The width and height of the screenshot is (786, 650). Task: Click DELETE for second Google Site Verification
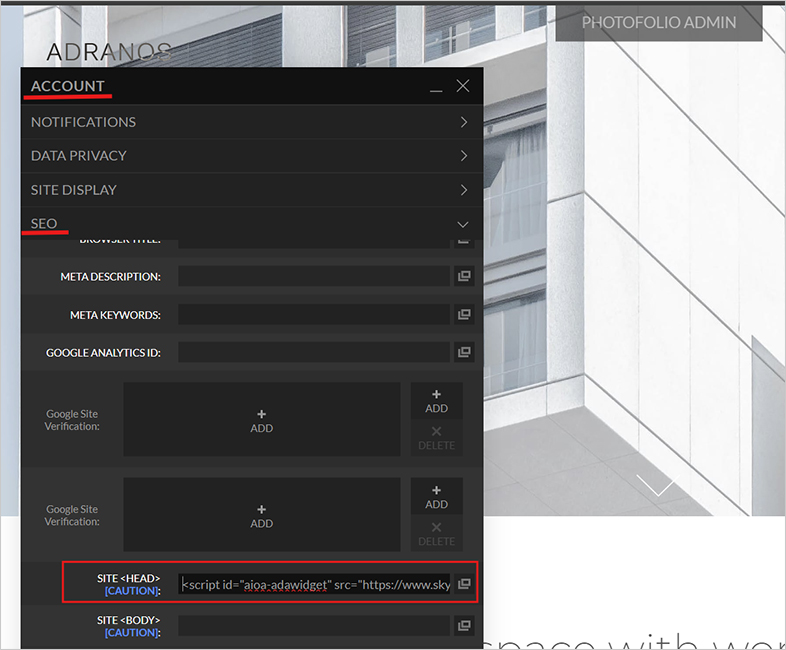(x=437, y=534)
